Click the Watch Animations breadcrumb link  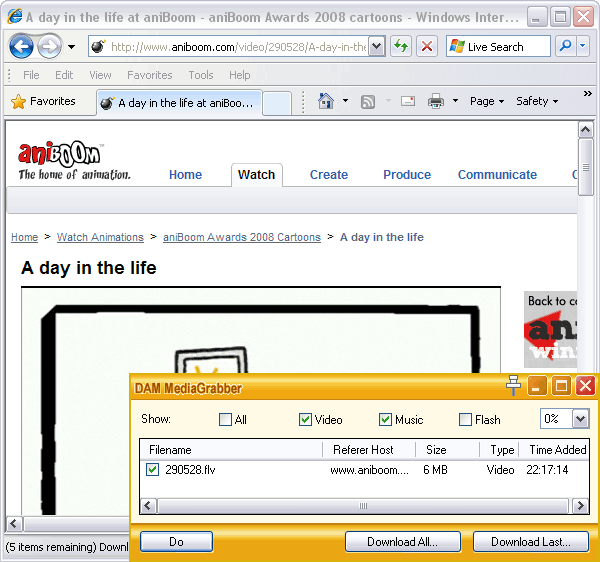(x=100, y=237)
